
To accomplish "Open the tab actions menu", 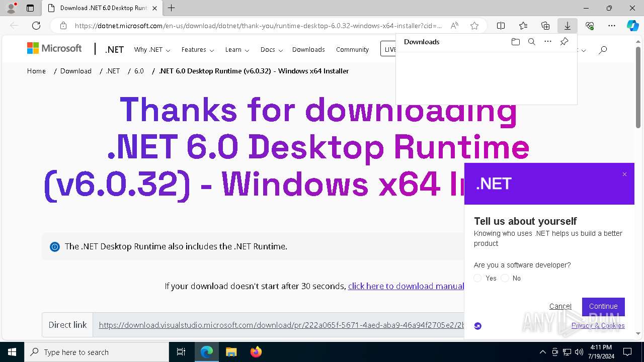I will 30,8.
